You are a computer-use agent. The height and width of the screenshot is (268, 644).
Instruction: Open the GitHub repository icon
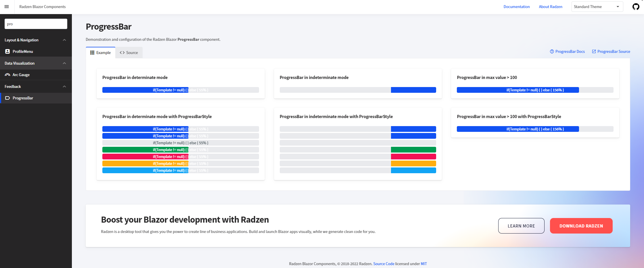click(x=636, y=7)
